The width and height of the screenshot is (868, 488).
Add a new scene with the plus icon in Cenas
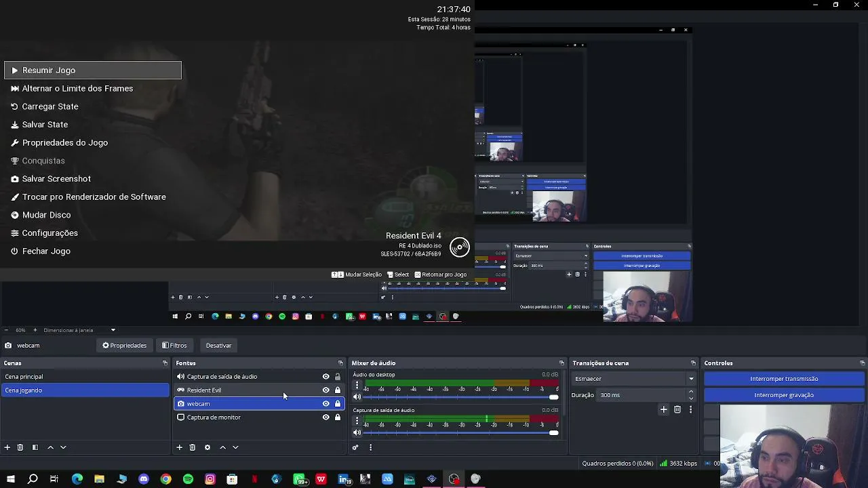click(x=7, y=447)
